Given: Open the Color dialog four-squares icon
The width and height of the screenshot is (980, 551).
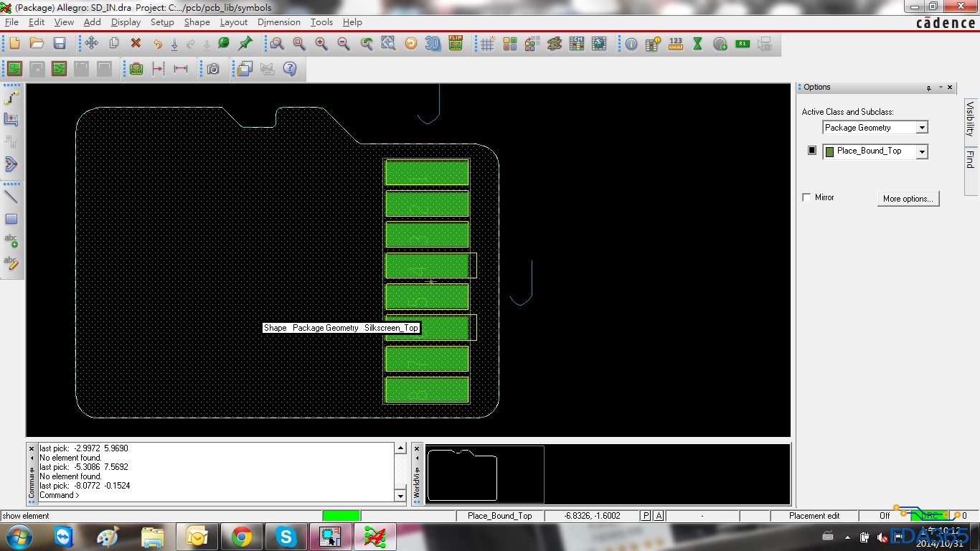Looking at the screenshot, I should [x=510, y=44].
